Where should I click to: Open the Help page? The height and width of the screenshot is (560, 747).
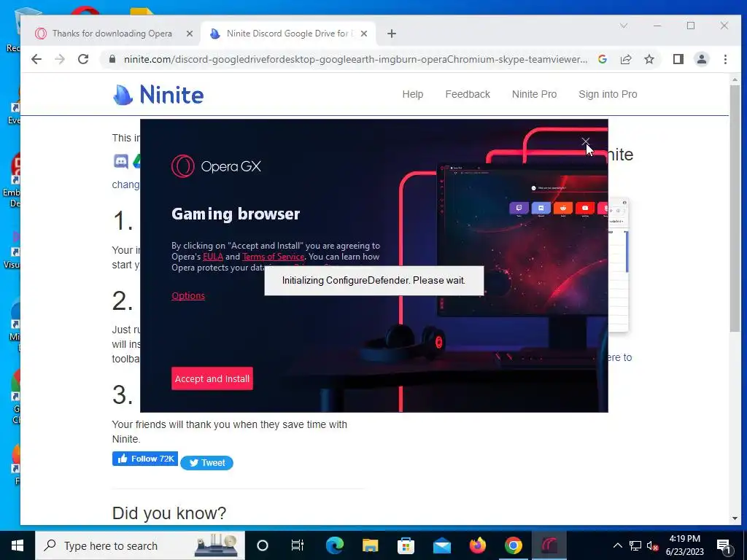coord(413,94)
